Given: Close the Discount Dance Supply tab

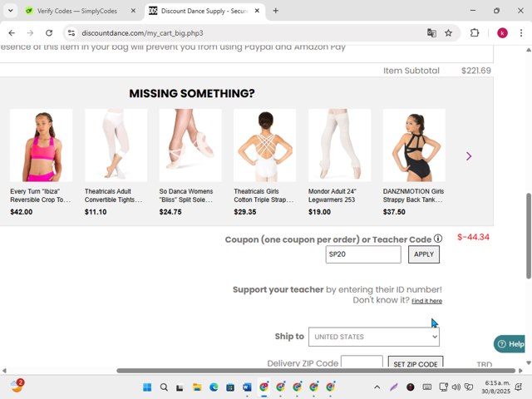Looking at the screenshot, I should (257, 11).
